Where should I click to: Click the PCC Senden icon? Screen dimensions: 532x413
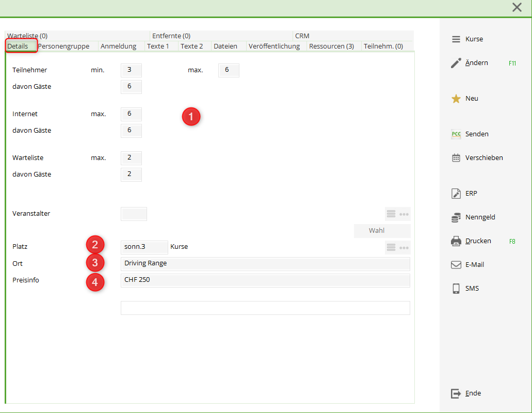click(456, 134)
